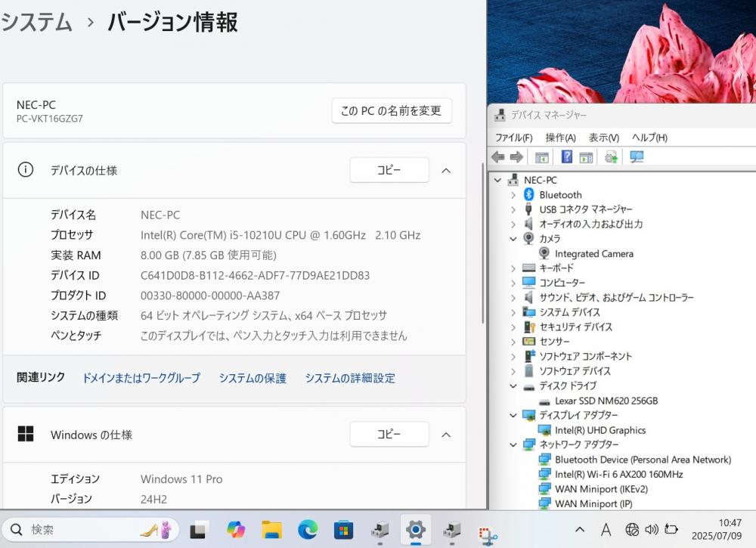Click the デバイス ID value text
Screen dimensions: 756x548
[x=255, y=275]
